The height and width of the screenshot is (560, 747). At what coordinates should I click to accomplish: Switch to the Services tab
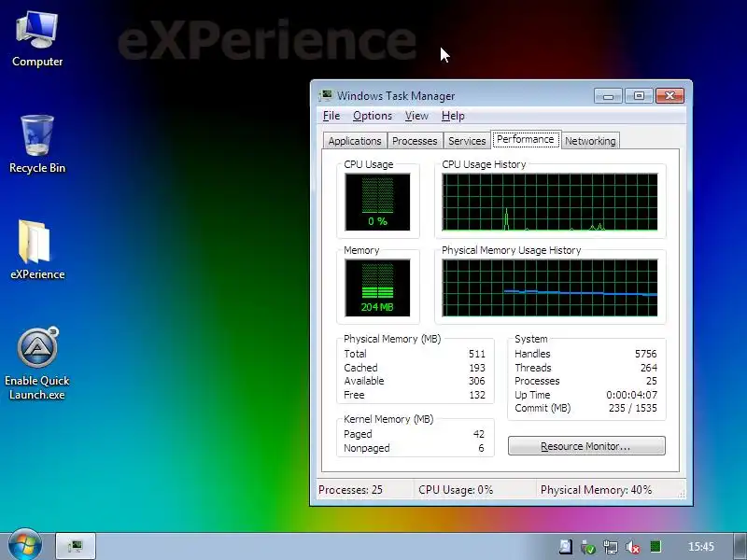(467, 141)
